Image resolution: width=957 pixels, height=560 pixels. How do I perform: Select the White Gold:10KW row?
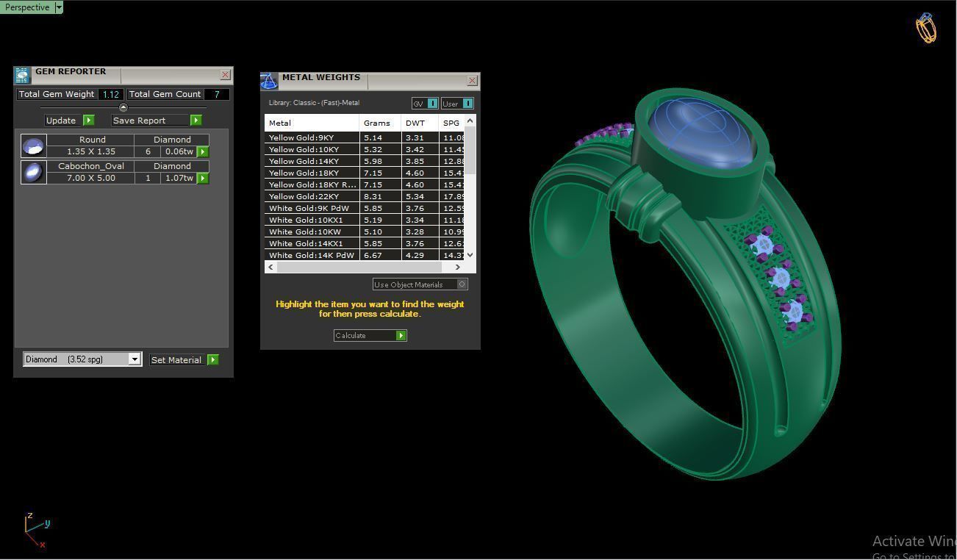[x=365, y=231]
